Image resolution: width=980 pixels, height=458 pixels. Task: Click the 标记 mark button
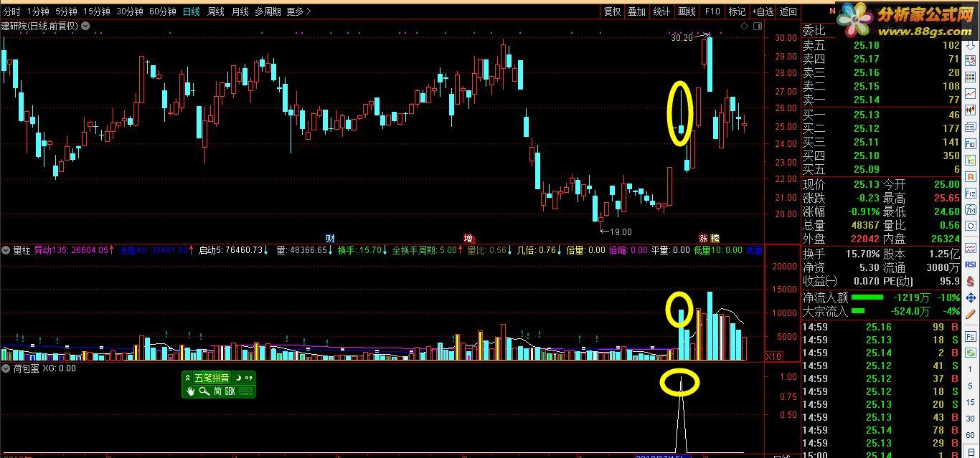(x=738, y=11)
